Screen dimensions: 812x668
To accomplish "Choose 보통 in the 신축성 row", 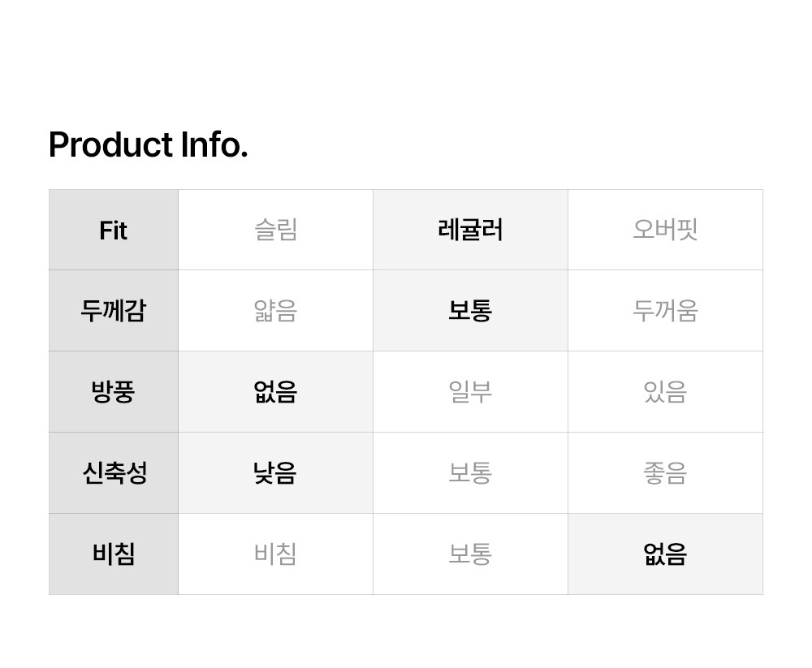I will coord(470,473).
